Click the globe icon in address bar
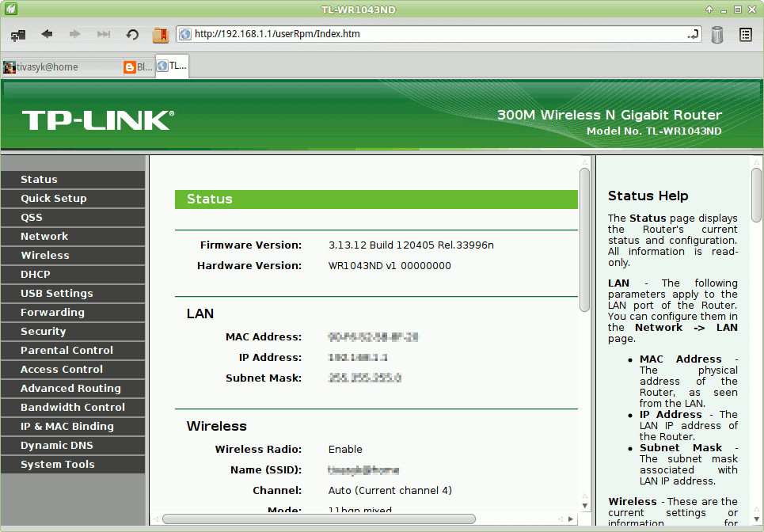 coord(185,34)
